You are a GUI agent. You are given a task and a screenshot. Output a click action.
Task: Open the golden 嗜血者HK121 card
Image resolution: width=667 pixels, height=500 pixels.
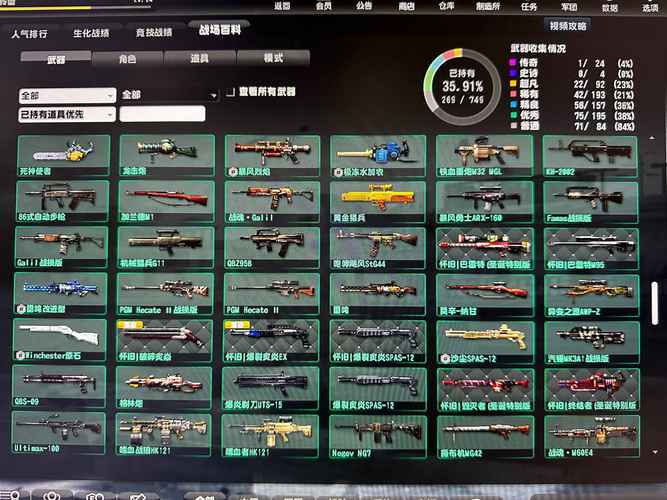pos(270,436)
